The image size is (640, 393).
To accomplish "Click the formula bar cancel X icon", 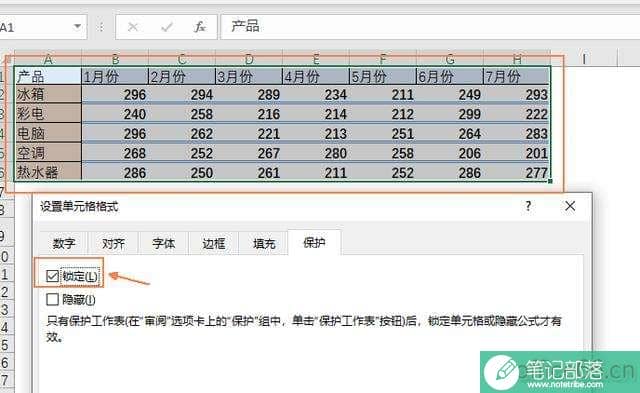I will click(133, 27).
